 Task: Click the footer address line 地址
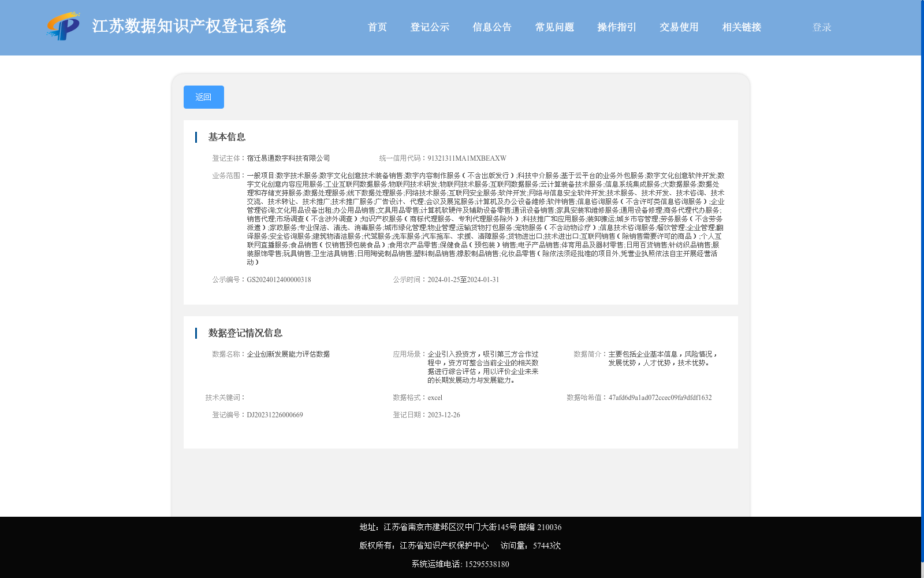460,527
